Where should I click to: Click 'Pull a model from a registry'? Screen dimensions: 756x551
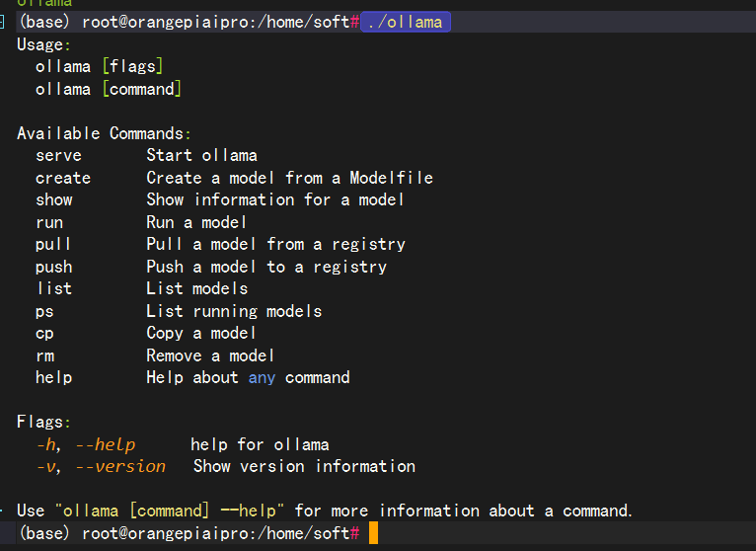point(275,244)
